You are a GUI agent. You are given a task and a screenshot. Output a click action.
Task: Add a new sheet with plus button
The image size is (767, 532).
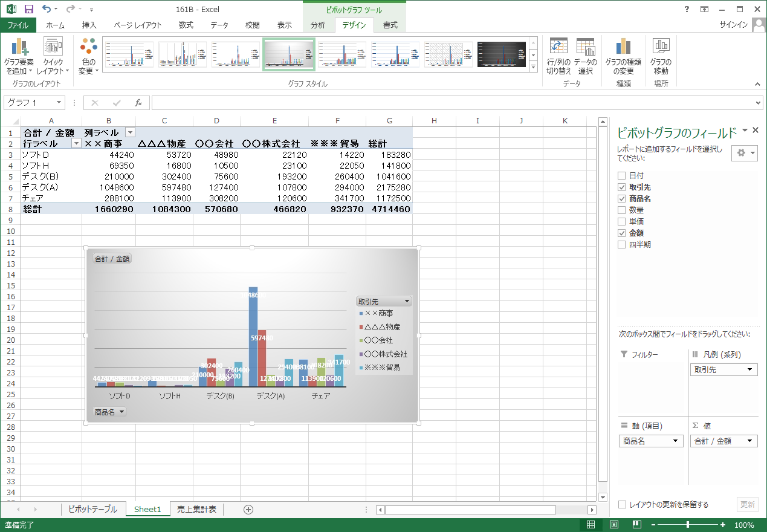pyautogui.click(x=248, y=510)
